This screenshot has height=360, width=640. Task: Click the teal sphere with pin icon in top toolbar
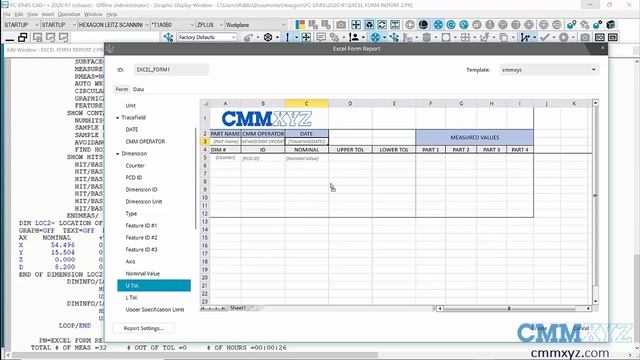[x=571, y=24]
